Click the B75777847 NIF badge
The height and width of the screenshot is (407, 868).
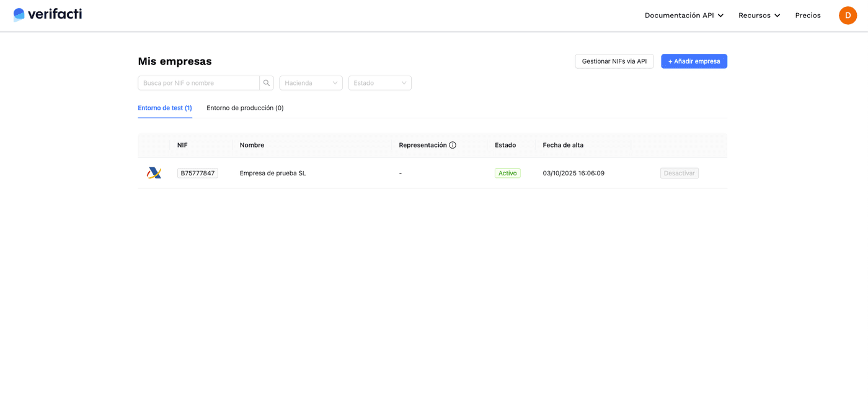pyautogui.click(x=197, y=173)
